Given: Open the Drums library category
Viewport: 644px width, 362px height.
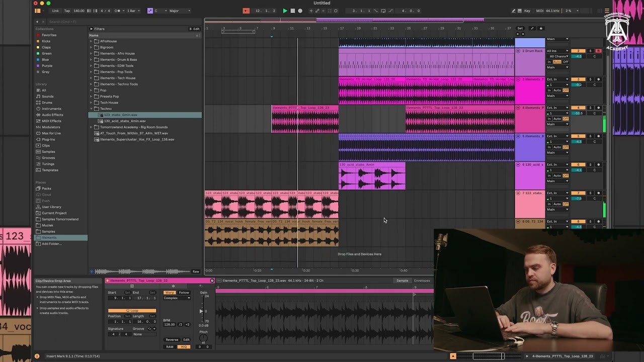Looking at the screenshot, I should point(47,103).
